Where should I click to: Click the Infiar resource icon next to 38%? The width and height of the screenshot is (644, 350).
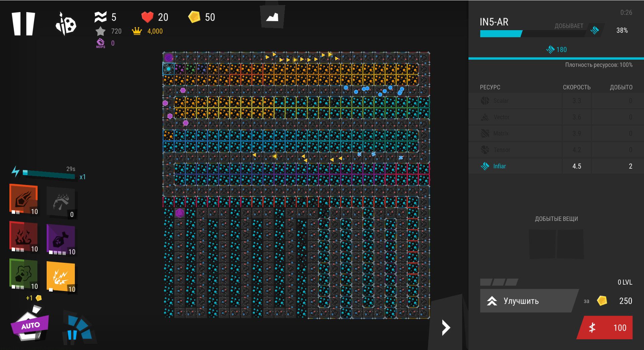(x=595, y=30)
